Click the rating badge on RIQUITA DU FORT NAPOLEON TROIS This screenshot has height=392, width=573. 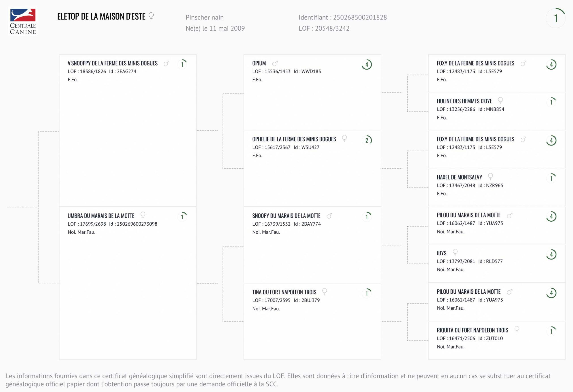(551, 331)
